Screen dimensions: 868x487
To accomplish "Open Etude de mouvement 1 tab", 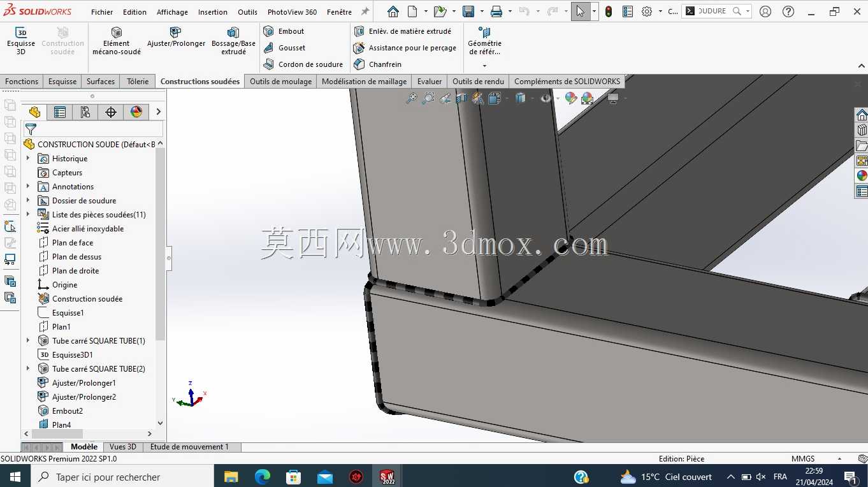I will pos(189,447).
